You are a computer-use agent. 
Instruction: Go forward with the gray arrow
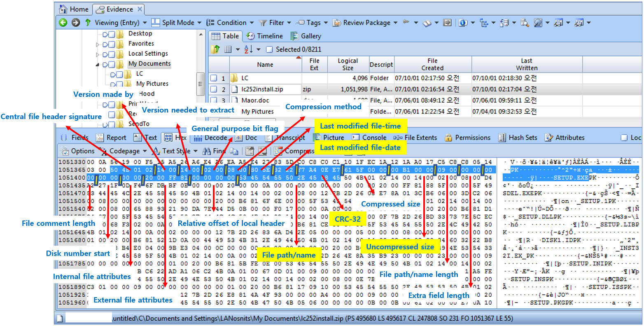(x=75, y=23)
